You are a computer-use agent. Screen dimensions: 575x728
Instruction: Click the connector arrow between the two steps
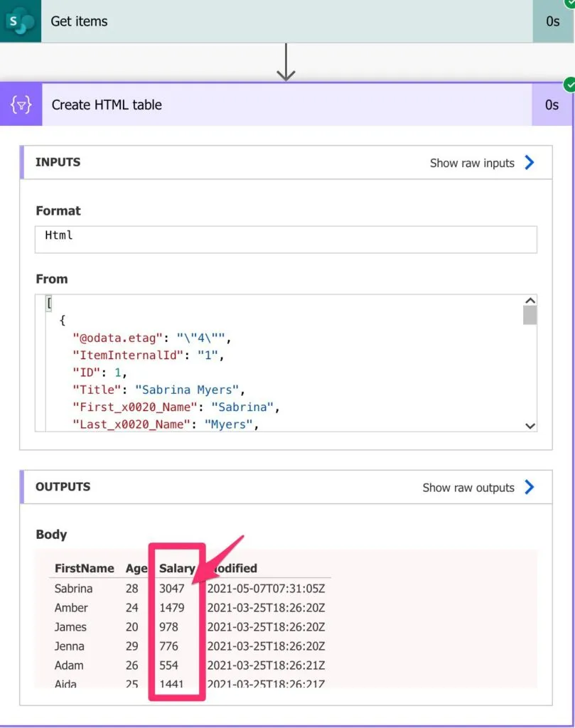pos(286,63)
